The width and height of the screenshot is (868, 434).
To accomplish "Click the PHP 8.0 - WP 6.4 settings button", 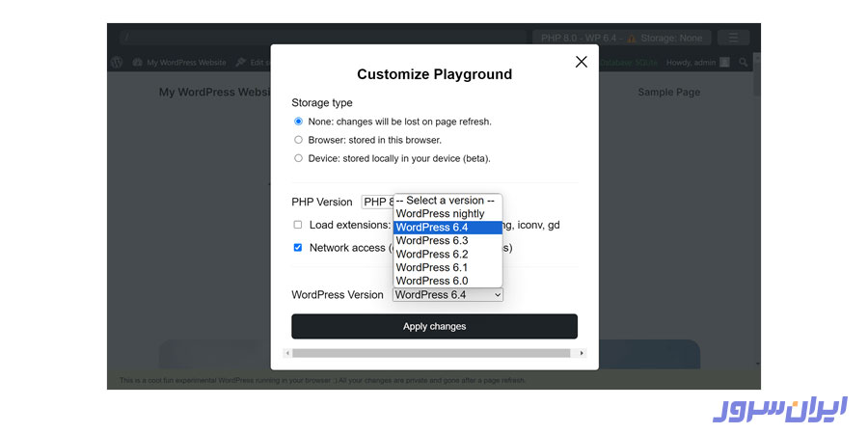I will point(621,38).
